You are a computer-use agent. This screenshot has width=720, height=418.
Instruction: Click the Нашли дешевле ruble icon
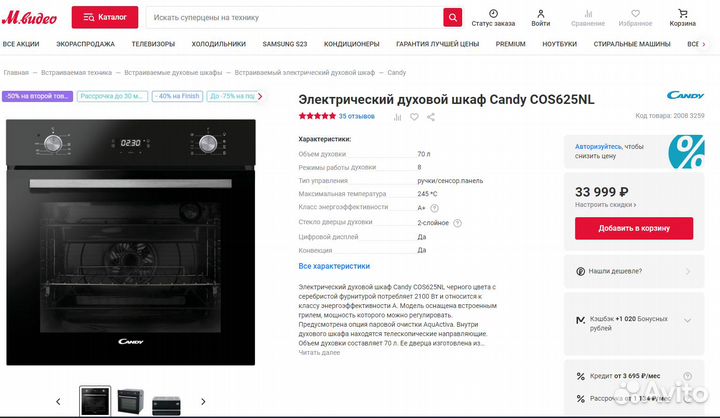[580, 271]
